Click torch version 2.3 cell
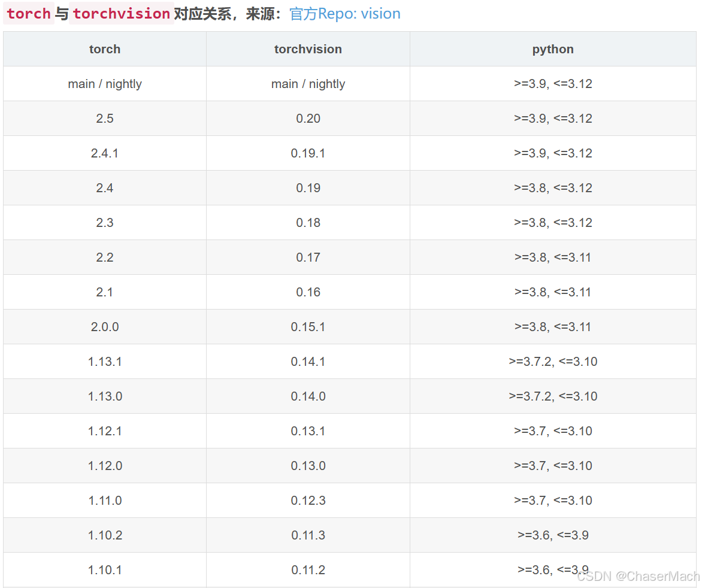The width and height of the screenshot is (702, 588). coord(105,223)
